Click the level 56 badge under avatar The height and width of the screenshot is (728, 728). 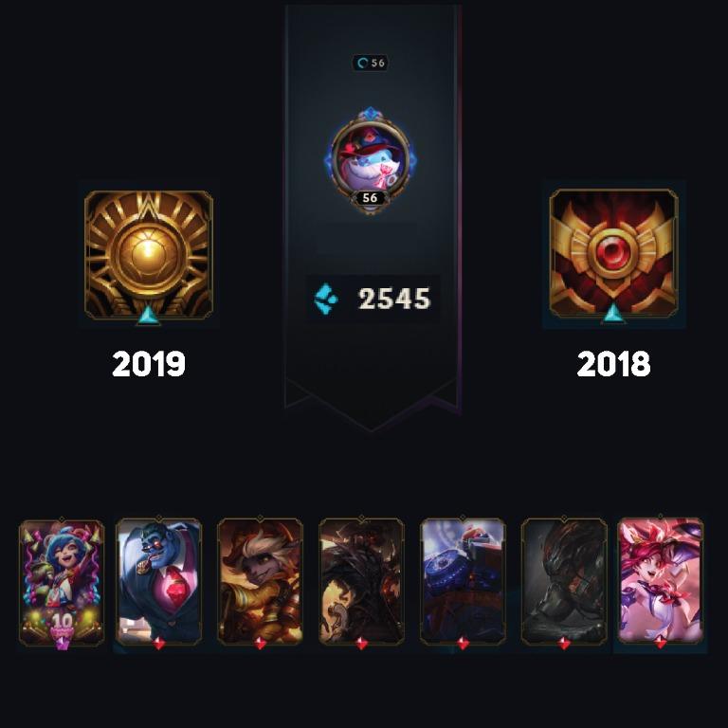[x=370, y=198]
